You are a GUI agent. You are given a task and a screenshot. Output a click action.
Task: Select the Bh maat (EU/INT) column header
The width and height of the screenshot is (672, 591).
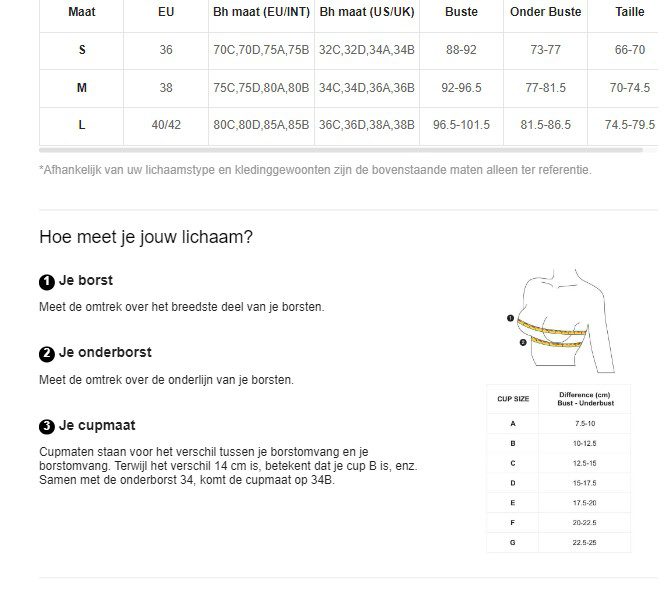[x=261, y=12]
